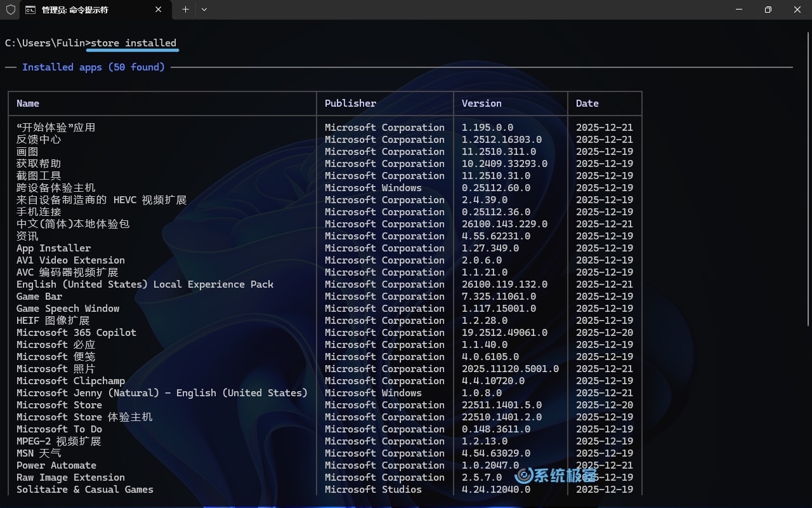Expand the new tab profile dropdown
Screen dimensions: 812x508
click(204, 10)
